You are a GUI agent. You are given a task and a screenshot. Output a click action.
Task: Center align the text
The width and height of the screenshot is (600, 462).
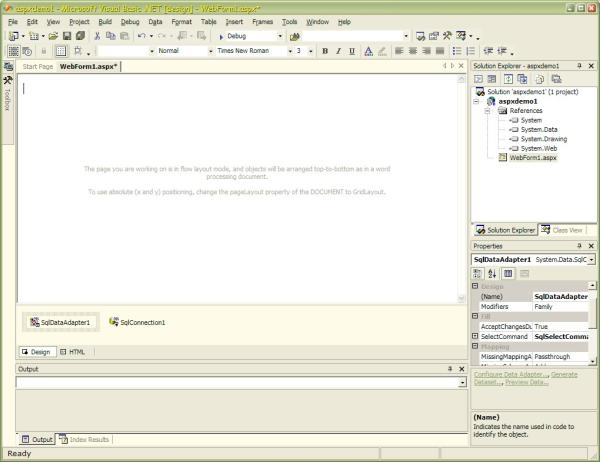click(413, 51)
